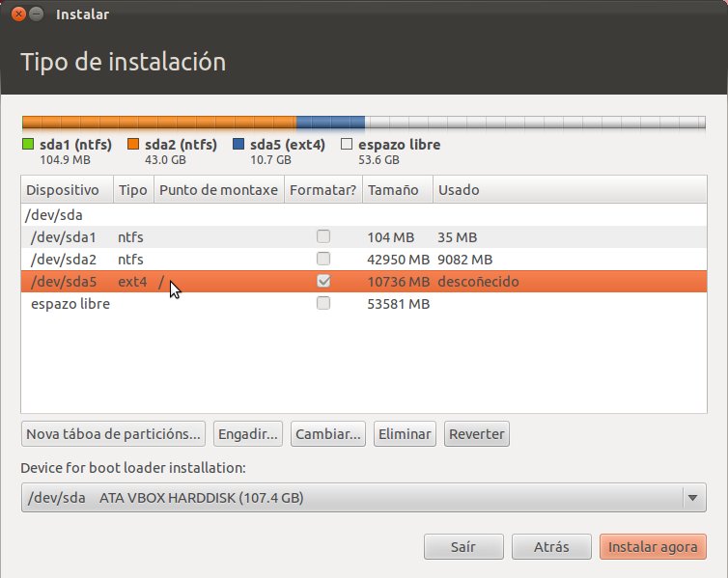Open Cambiar to edit partition
The width and height of the screenshot is (728, 578).
328,433
